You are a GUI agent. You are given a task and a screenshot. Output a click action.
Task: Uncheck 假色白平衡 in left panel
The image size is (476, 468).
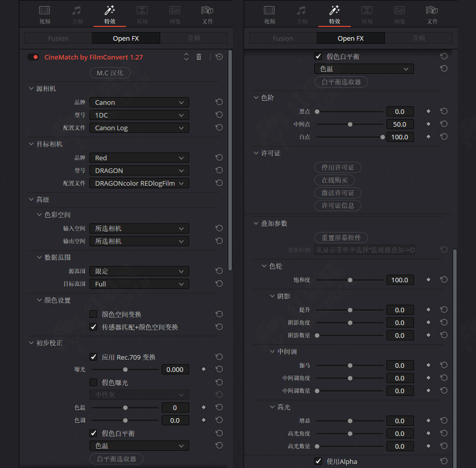[94, 433]
